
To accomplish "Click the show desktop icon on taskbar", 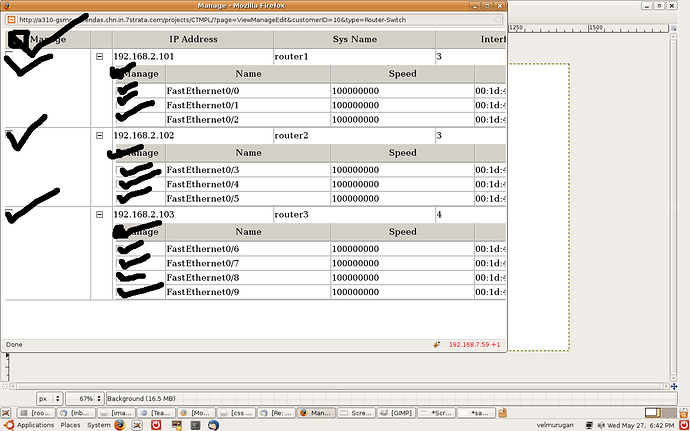I will (x=6, y=413).
